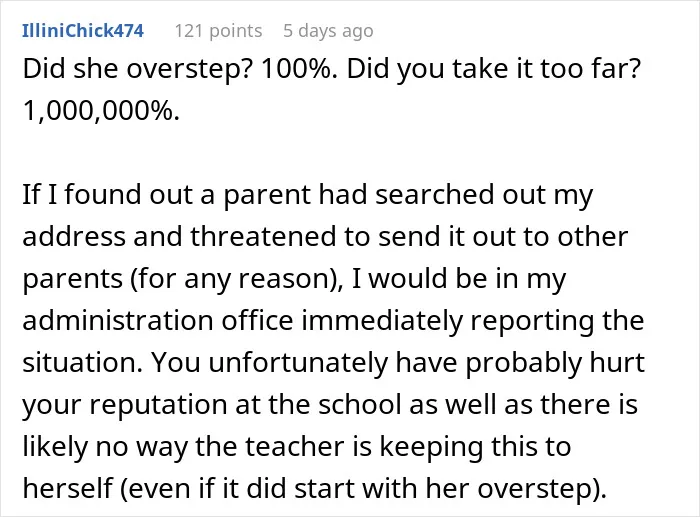Click the words 'administration office'
Screen dimensions: 700x517
coord(158,320)
